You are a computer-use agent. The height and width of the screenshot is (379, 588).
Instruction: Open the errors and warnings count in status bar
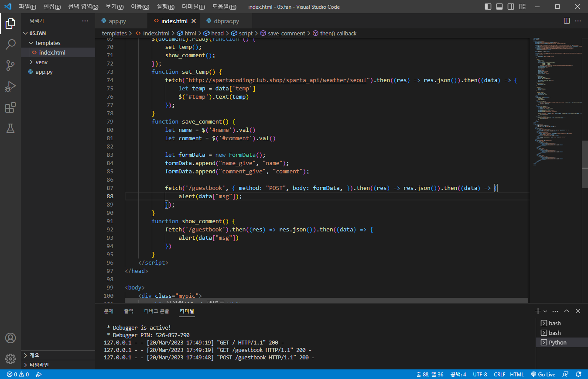tap(18, 374)
